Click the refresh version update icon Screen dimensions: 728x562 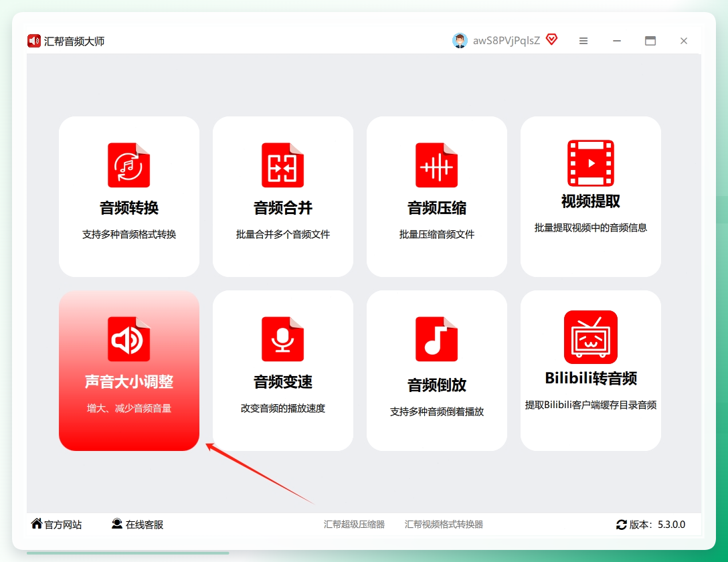pyautogui.click(x=621, y=525)
